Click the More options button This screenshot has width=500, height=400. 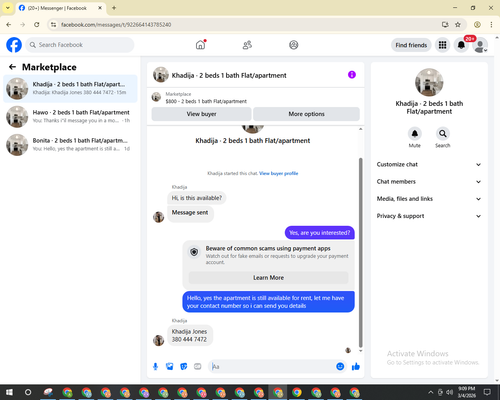tap(306, 114)
